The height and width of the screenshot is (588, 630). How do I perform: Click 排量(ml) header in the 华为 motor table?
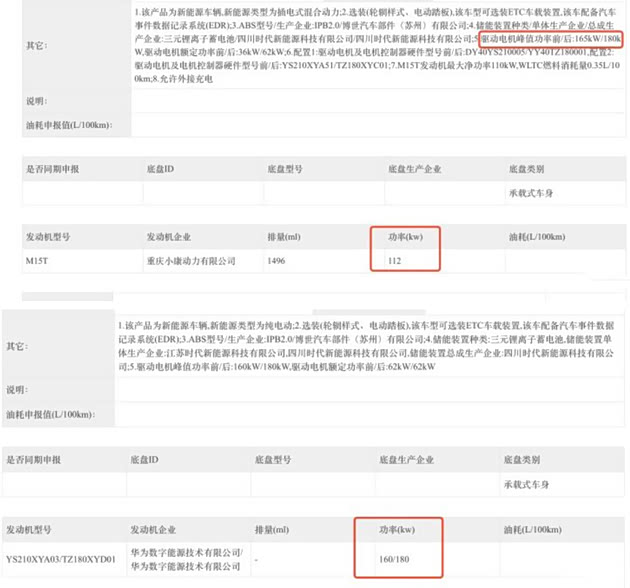click(271, 528)
